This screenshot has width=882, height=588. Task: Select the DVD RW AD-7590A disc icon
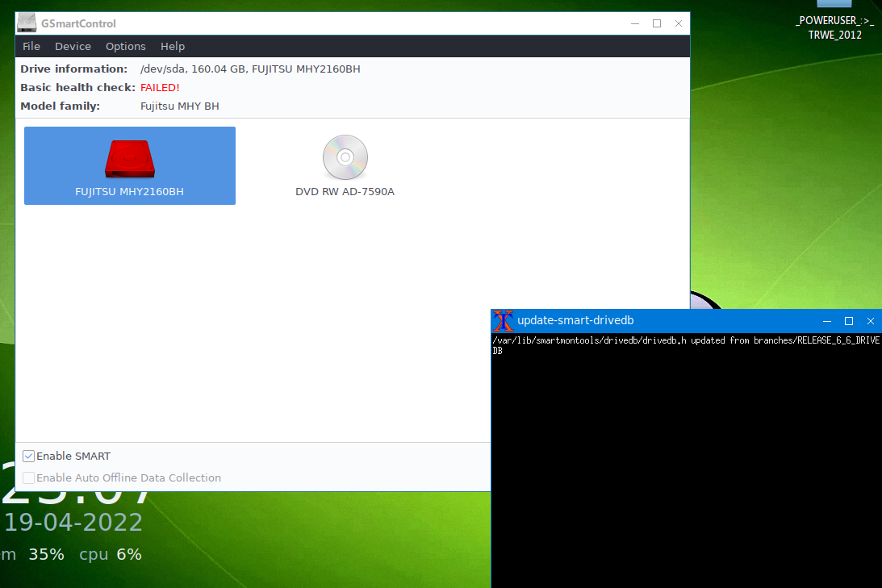(x=345, y=157)
